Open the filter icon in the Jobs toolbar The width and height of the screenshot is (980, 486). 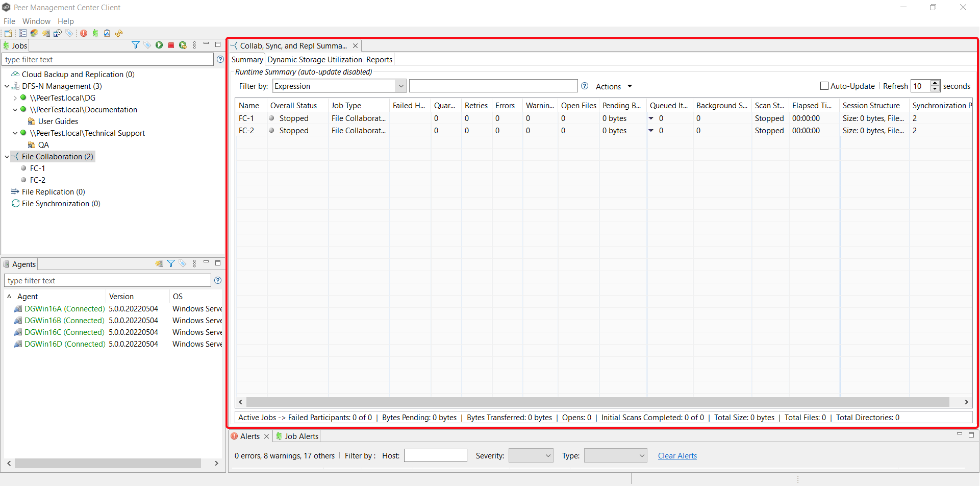pos(136,45)
